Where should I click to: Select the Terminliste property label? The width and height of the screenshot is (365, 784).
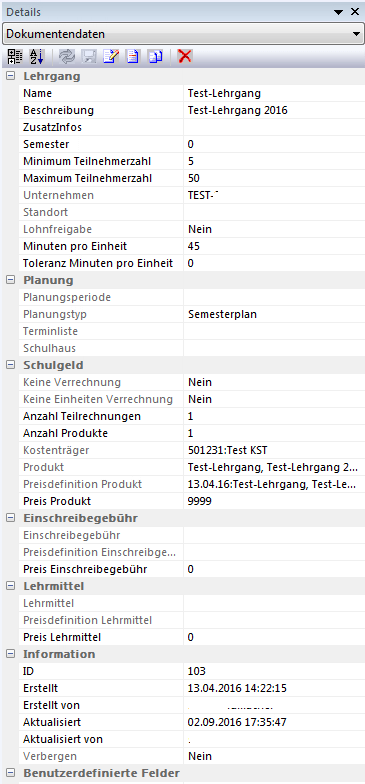50,332
